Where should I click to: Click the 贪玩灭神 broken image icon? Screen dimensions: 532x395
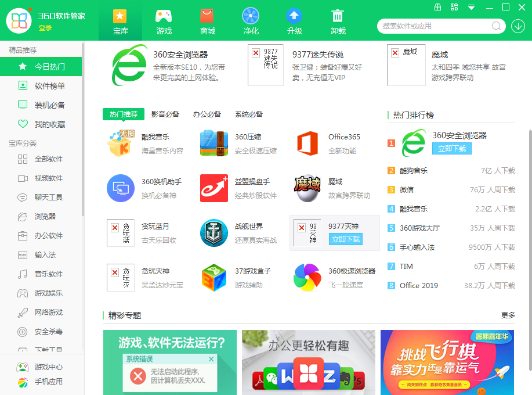pos(121,278)
